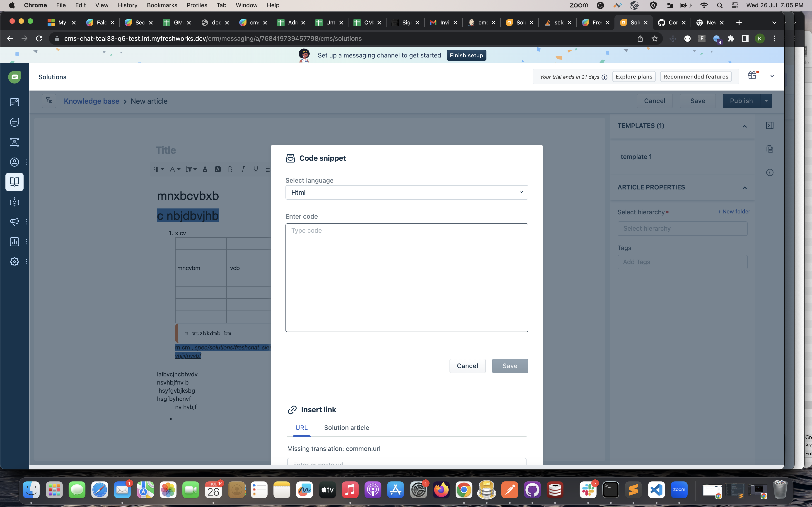The height and width of the screenshot is (507, 812).
Task: Click the article info icon
Action: 770,172
